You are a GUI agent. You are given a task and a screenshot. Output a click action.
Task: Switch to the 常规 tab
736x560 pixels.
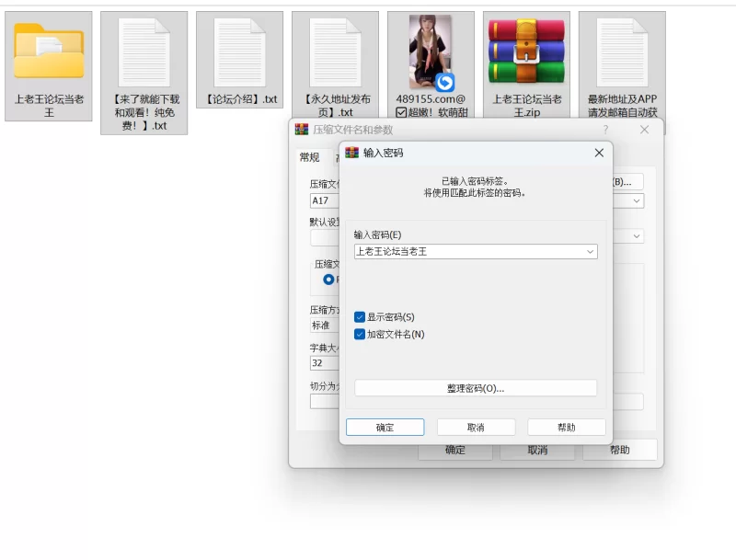tap(310, 157)
